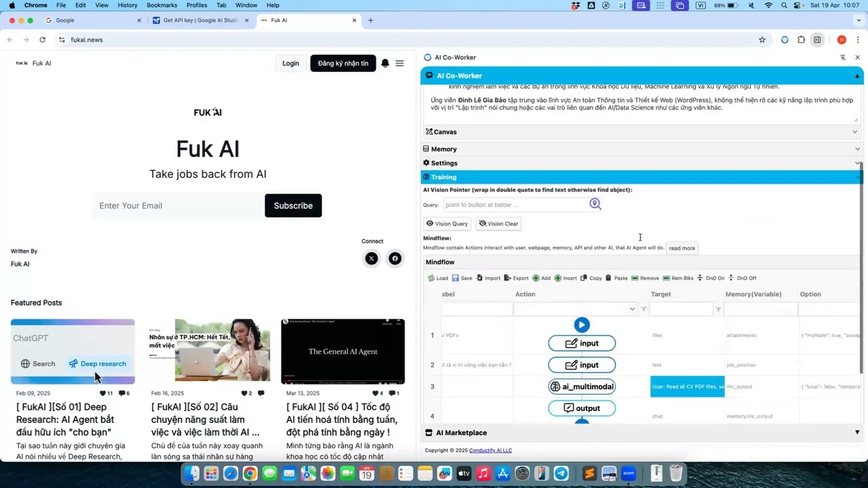The height and width of the screenshot is (488, 868).
Task: Add a new Mindflow action
Action: [x=541, y=278]
